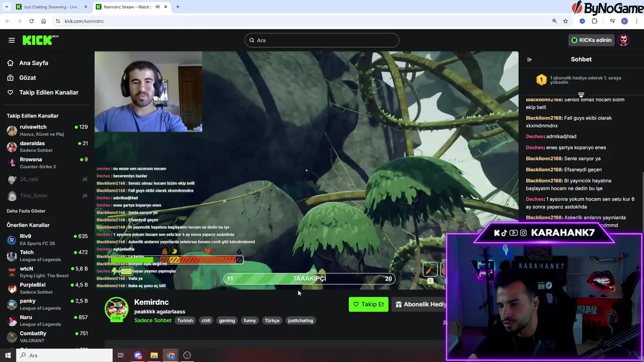Viewport: 644px width, 362px height.
Task: Open a new browser tab
Action: point(178,7)
